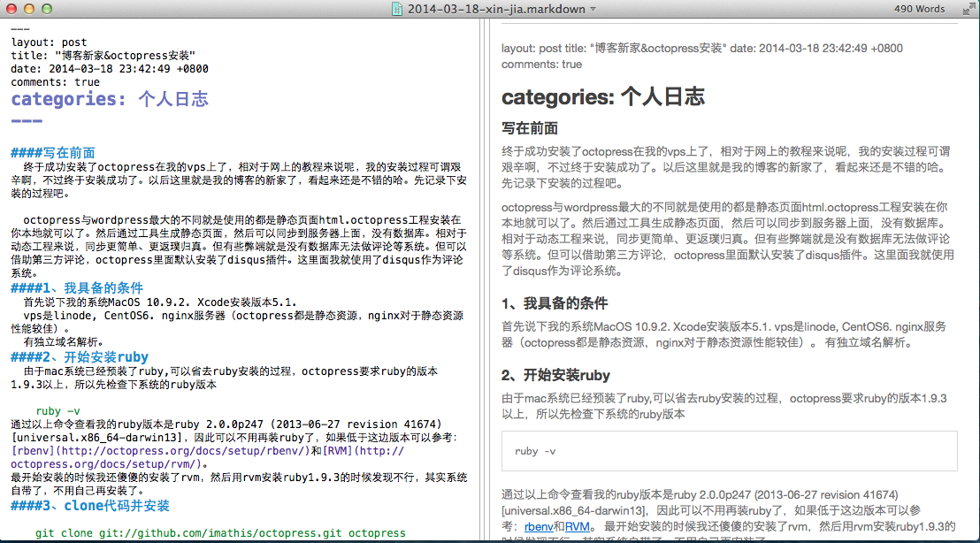Click the markdown document icon in title bar

pos(397,9)
